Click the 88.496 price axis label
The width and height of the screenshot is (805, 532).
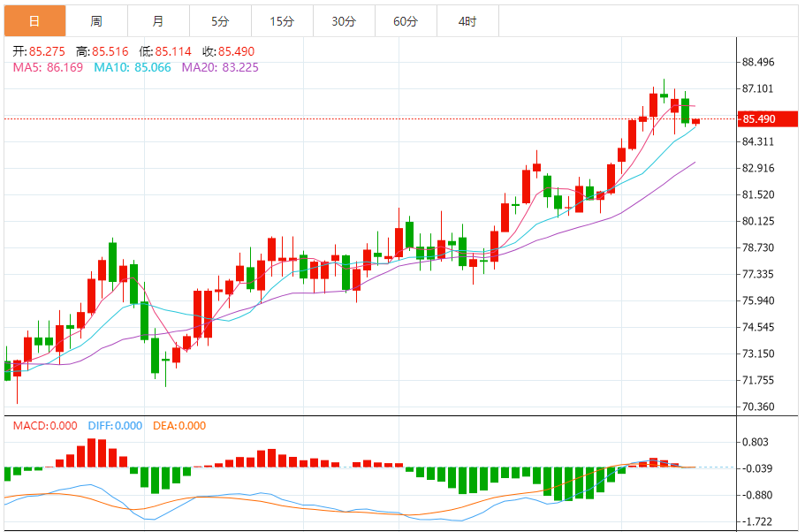(758, 62)
